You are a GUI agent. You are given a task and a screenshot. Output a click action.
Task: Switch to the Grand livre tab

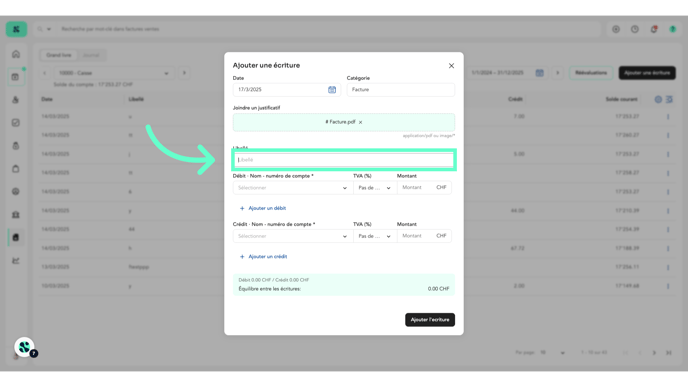[x=58, y=55]
